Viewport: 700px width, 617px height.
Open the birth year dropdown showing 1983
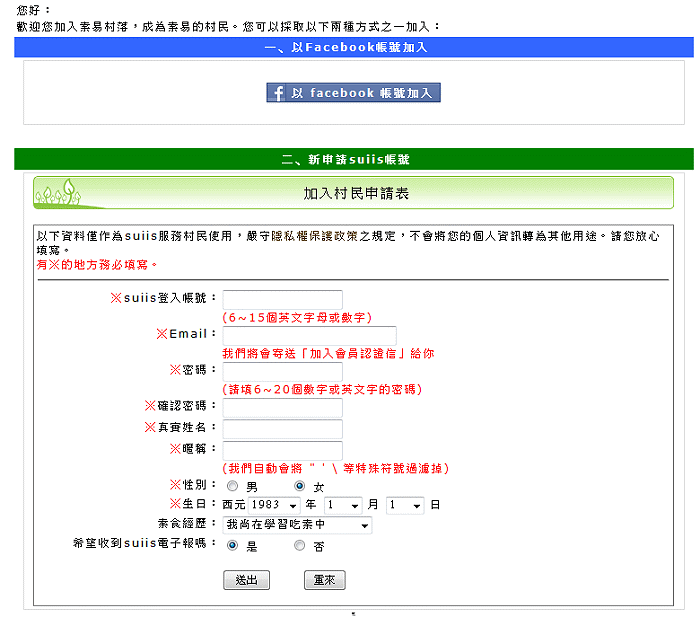pyautogui.click(x=273, y=505)
